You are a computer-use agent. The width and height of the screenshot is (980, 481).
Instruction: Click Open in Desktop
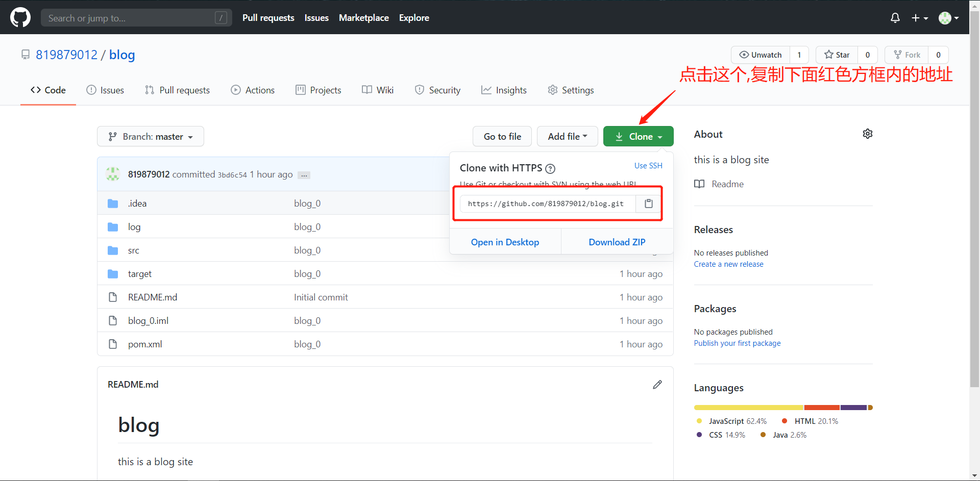pos(505,242)
